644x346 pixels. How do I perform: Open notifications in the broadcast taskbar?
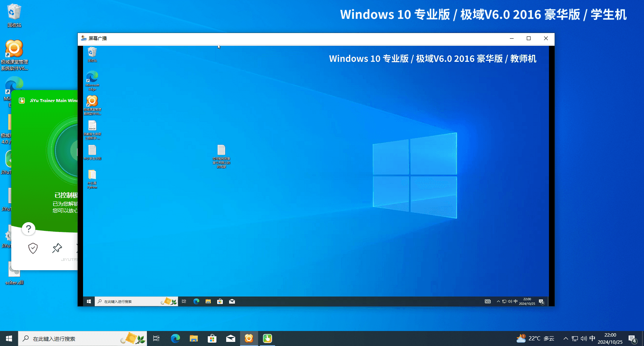click(541, 301)
